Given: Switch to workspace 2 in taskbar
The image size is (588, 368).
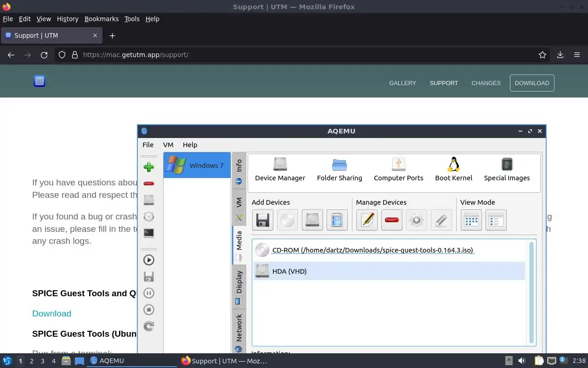Looking at the screenshot, I should coord(31,361).
